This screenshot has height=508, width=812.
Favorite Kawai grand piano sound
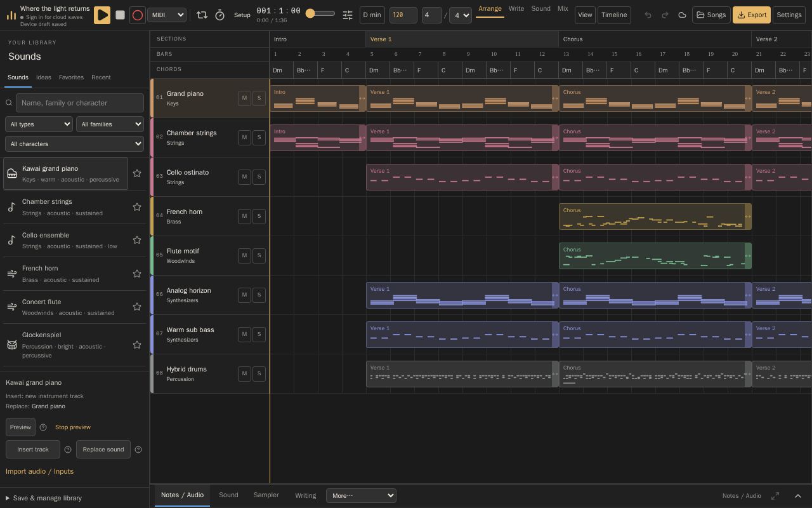click(x=137, y=173)
